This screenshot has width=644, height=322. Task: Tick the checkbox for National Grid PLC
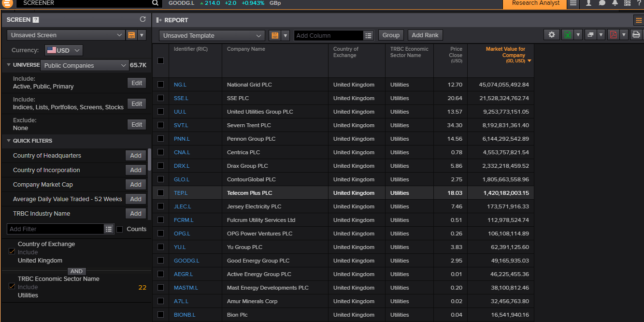click(x=160, y=85)
